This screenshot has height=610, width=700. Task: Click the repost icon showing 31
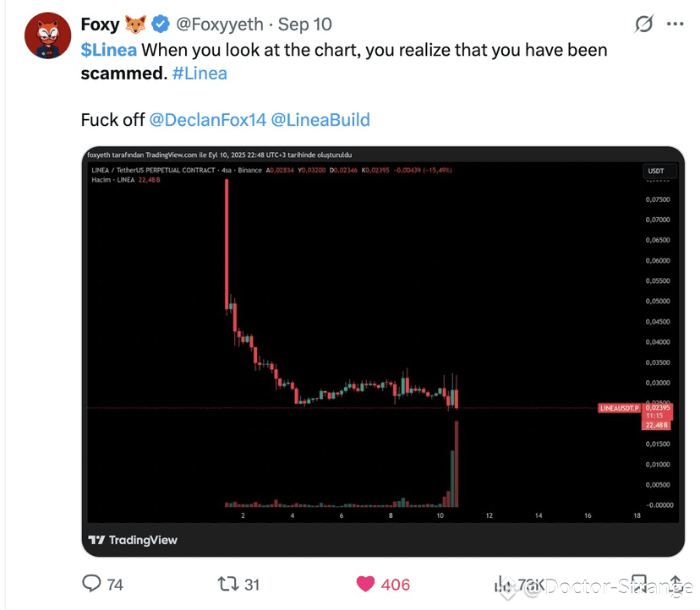coord(228,584)
